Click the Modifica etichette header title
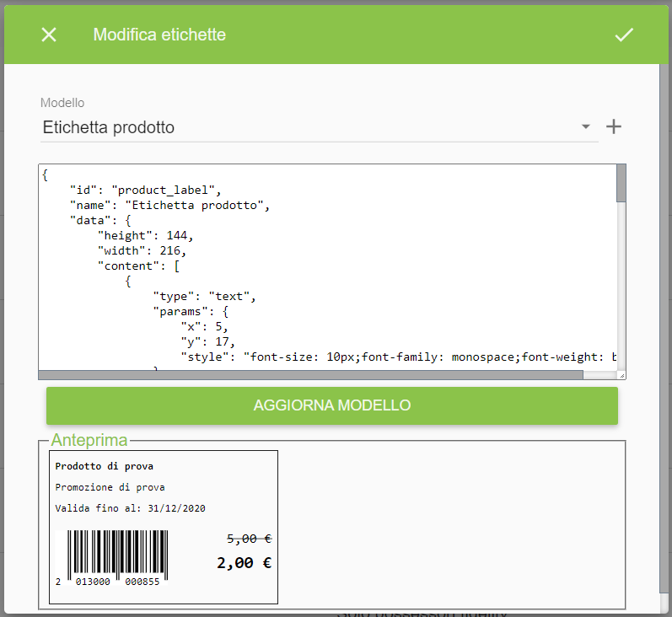The image size is (672, 617). coord(159,35)
